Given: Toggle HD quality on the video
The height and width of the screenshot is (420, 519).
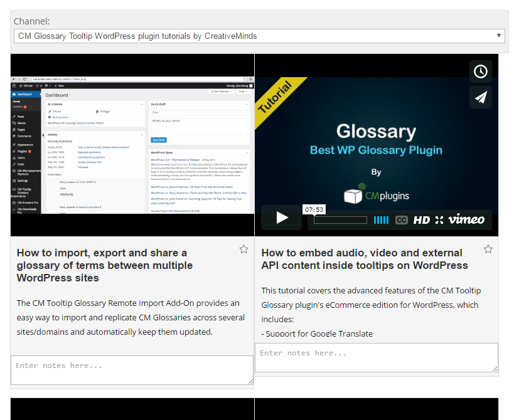Looking at the screenshot, I should click(421, 220).
